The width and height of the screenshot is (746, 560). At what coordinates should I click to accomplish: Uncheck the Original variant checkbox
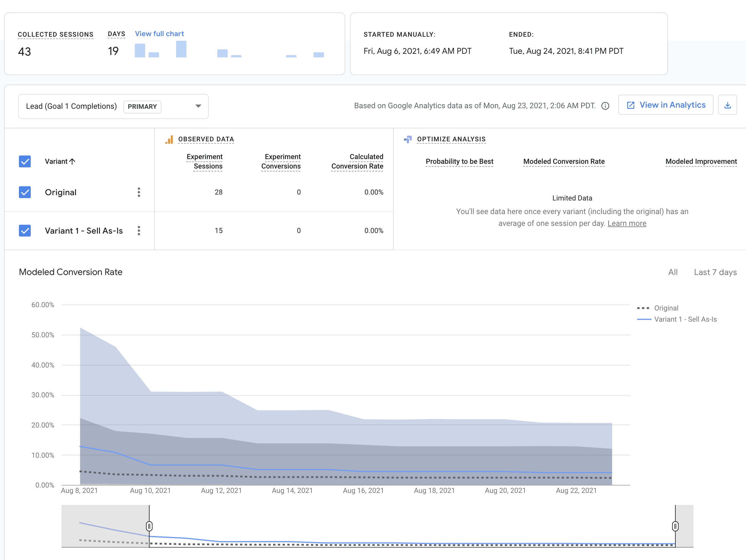[x=25, y=192]
